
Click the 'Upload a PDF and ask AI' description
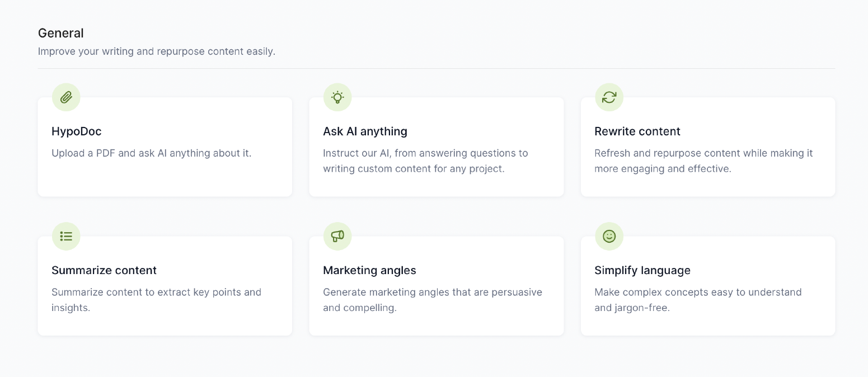click(152, 153)
